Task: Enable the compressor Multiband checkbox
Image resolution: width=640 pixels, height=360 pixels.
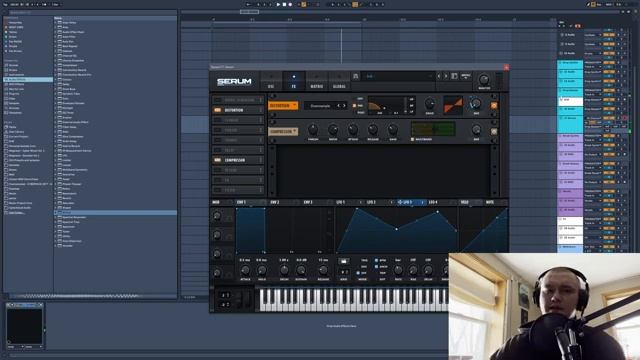Action: tap(413, 139)
